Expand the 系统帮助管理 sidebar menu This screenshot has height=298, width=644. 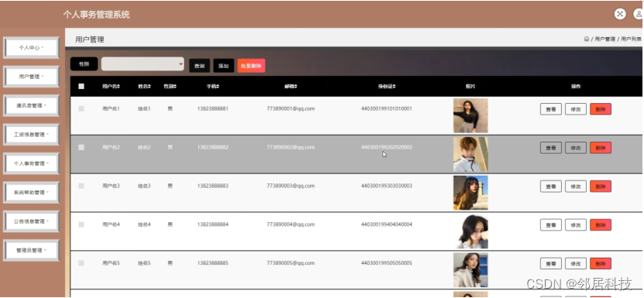(x=31, y=193)
